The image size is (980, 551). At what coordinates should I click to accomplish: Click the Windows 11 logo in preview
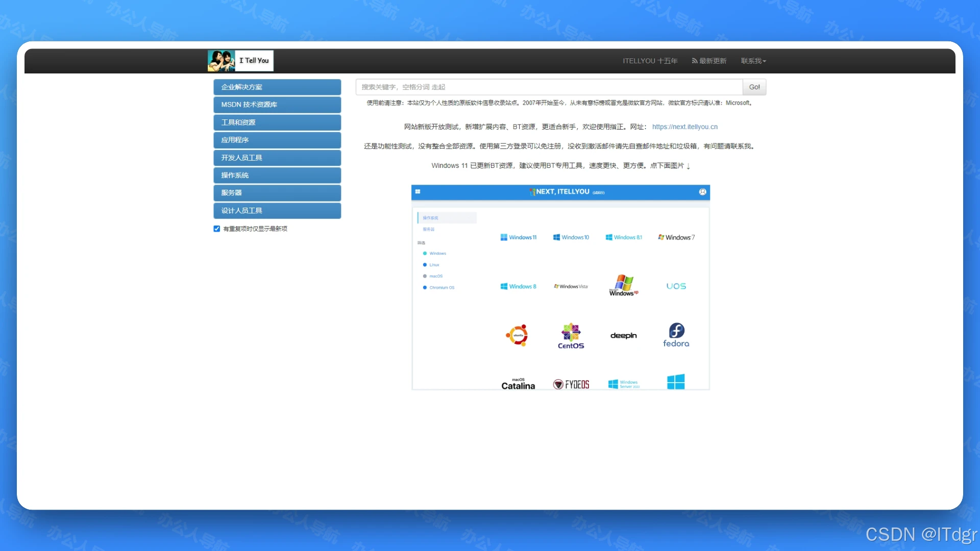[519, 237]
